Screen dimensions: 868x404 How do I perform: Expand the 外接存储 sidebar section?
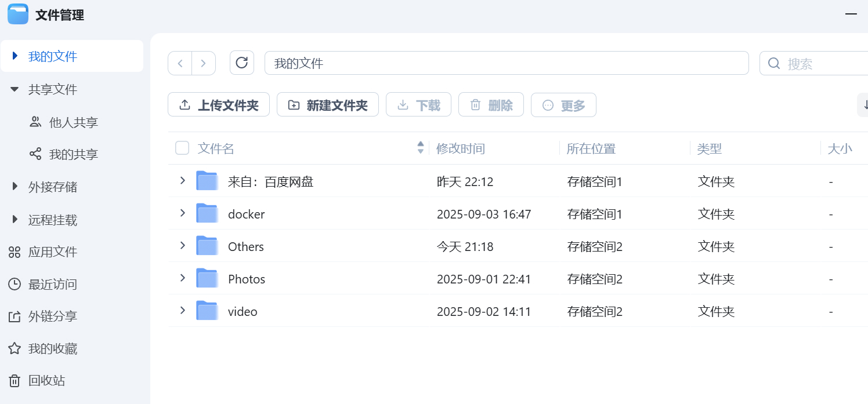[14, 186]
